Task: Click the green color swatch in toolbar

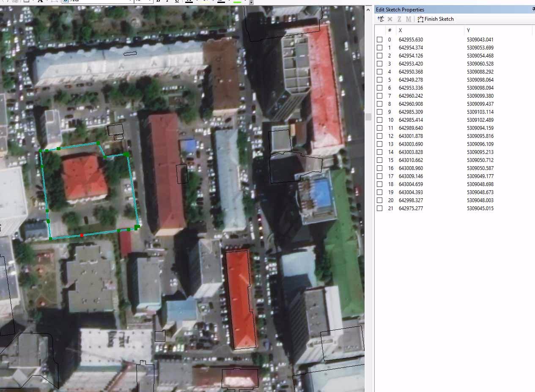Action: click(237, 2)
